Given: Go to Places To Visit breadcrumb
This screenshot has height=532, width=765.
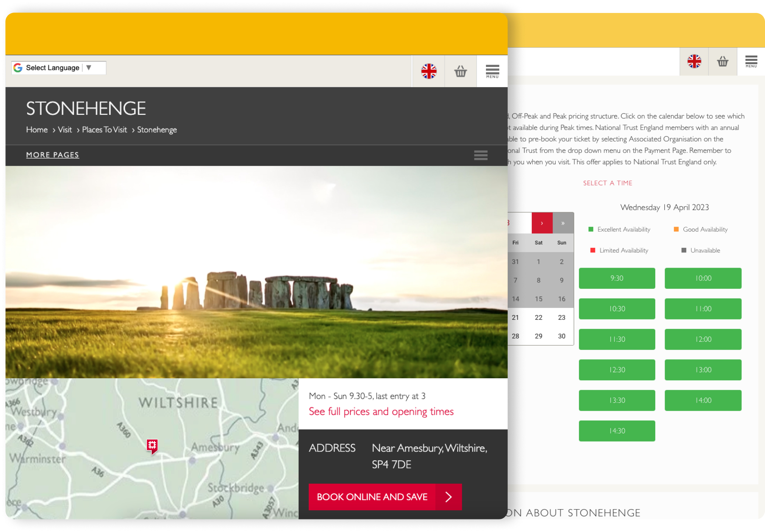Looking at the screenshot, I should [x=104, y=130].
